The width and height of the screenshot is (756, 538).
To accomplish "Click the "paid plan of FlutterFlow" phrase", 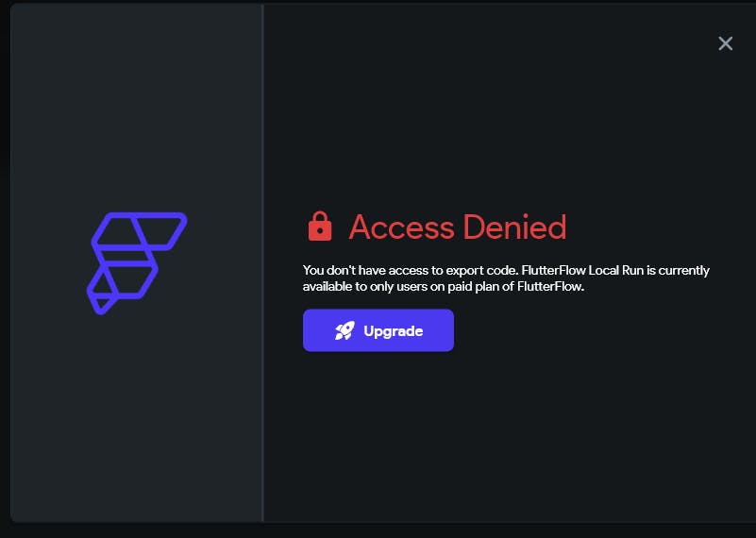I will [x=515, y=286].
